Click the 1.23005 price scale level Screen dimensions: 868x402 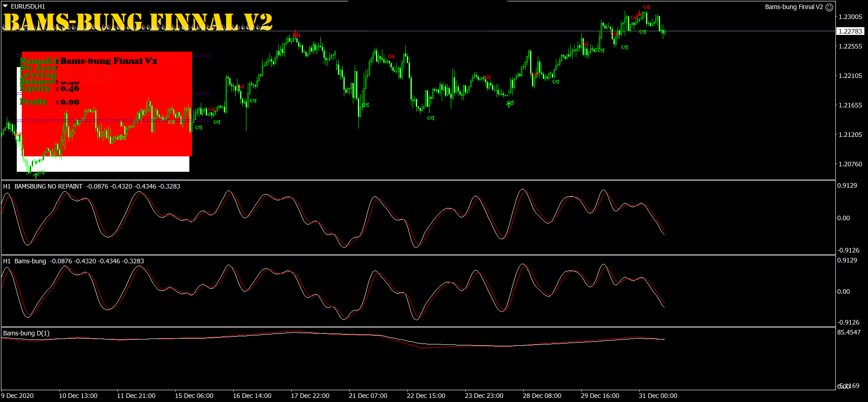click(x=850, y=17)
